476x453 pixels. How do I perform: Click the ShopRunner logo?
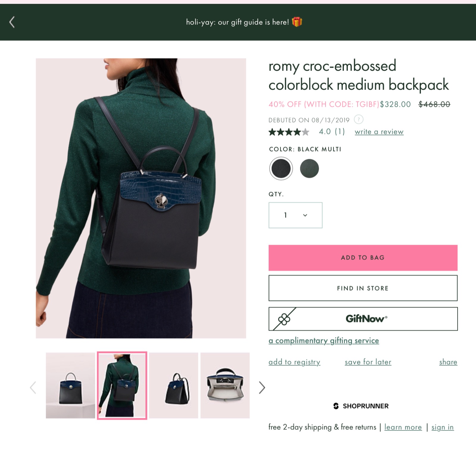pos(361,406)
